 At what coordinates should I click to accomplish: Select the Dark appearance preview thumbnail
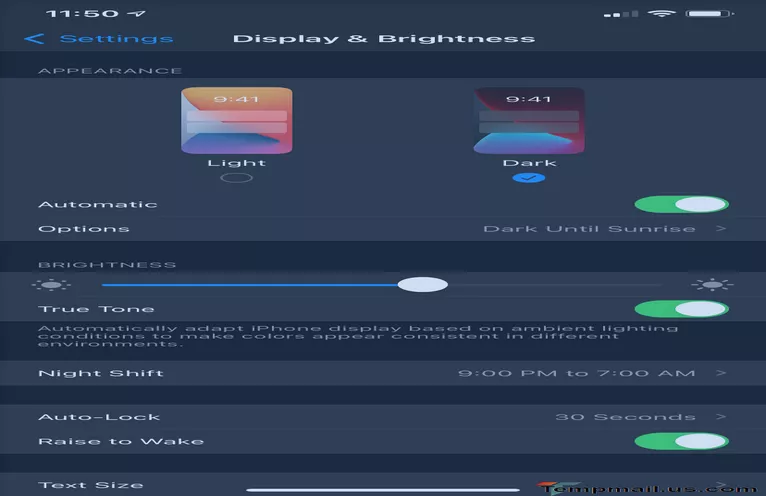[x=529, y=120]
